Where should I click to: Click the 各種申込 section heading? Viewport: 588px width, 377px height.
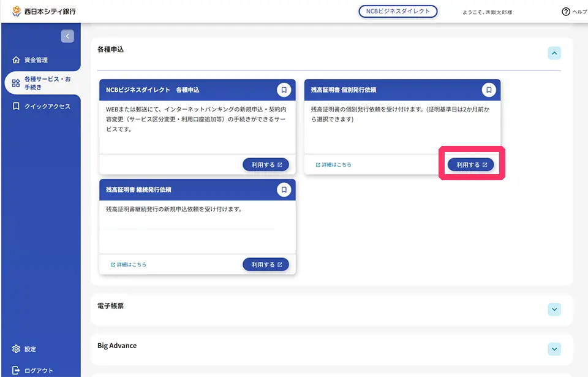[x=110, y=49]
